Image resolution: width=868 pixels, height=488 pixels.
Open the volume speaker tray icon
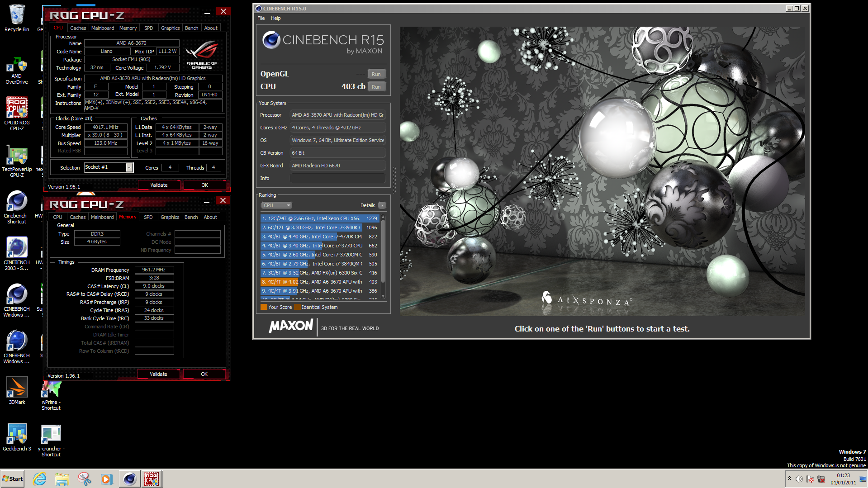click(x=799, y=479)
